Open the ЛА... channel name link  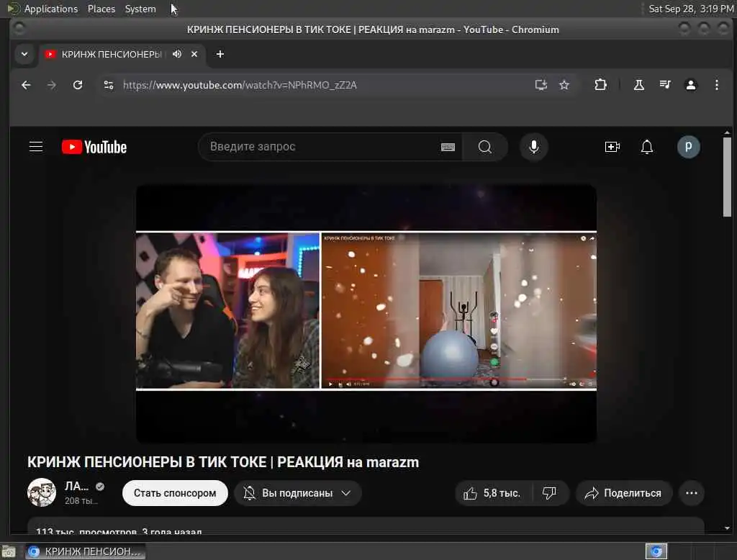(x=76, y=486)
